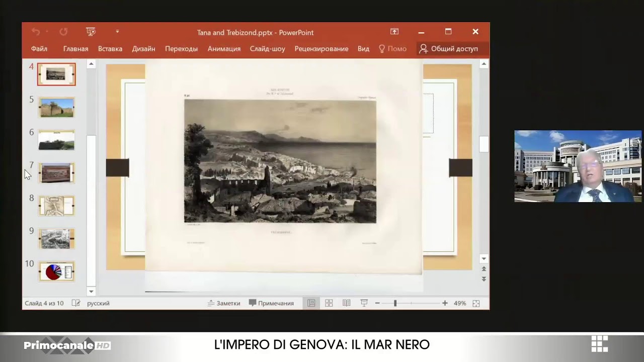Image resolution: width=644 pixels, height=362 pixels.
Task: Select slide 5 thumbnail with fortress wall
Action: pyautogui.click(x=56, y=107)
